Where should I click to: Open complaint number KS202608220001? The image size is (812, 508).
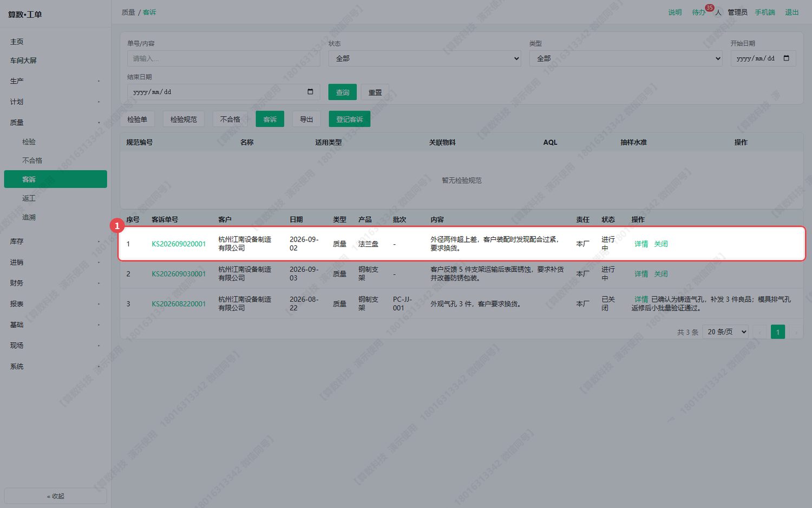click(x=179, y=304)
